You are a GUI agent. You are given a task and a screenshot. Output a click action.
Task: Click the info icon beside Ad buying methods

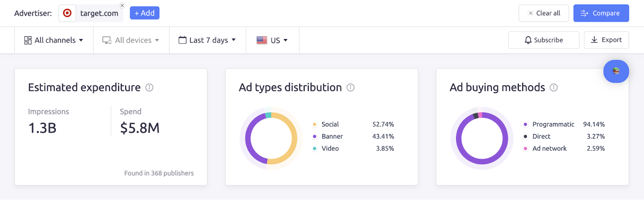[554, 88]
